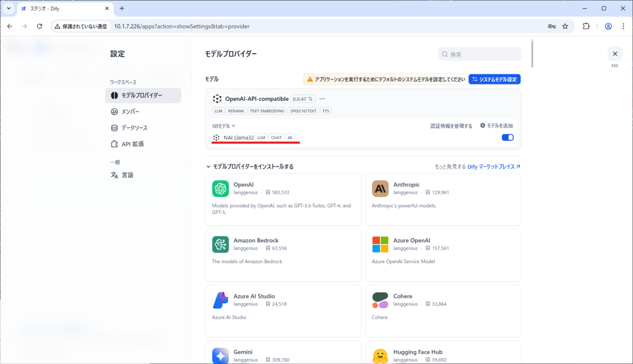Click the NAI Llama32 model icon
This screenshot has height=364, width=633.
click(216, 138)
